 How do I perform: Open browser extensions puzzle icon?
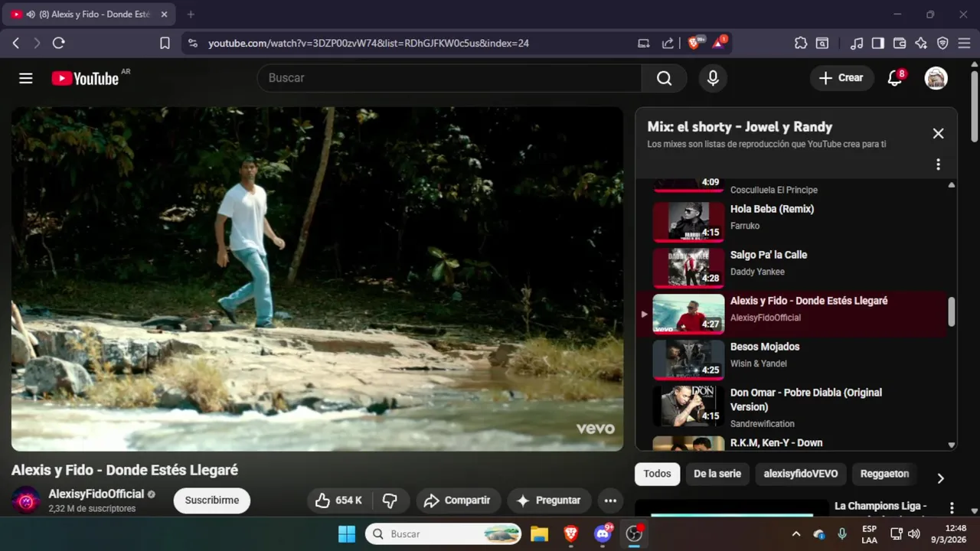coord(801,43)
